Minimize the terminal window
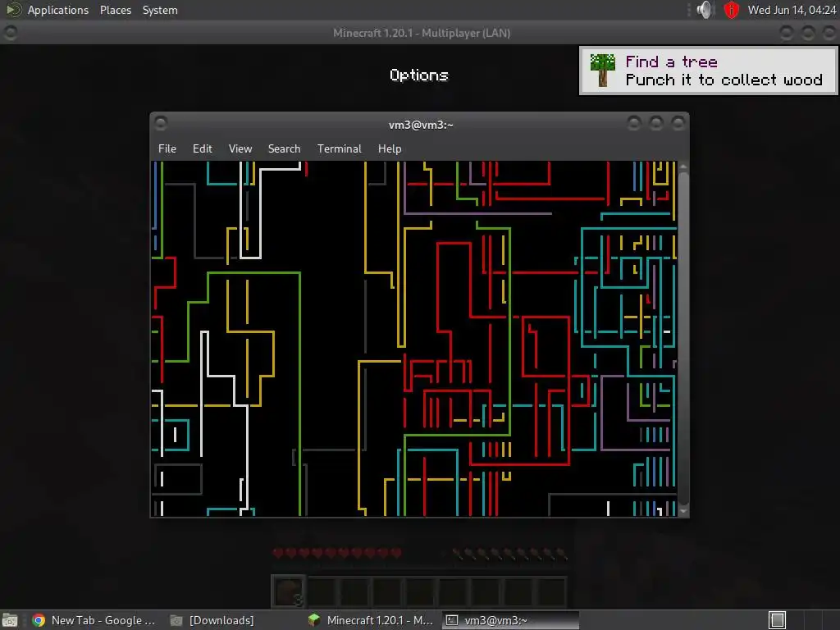Image resolution: width=840 pixels, height=630 pixels. click(x=634, y=124)
